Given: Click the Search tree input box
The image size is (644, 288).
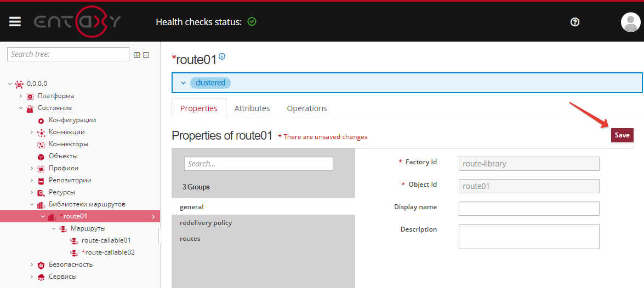Looking at the screenshot, I should click(68, 54).
